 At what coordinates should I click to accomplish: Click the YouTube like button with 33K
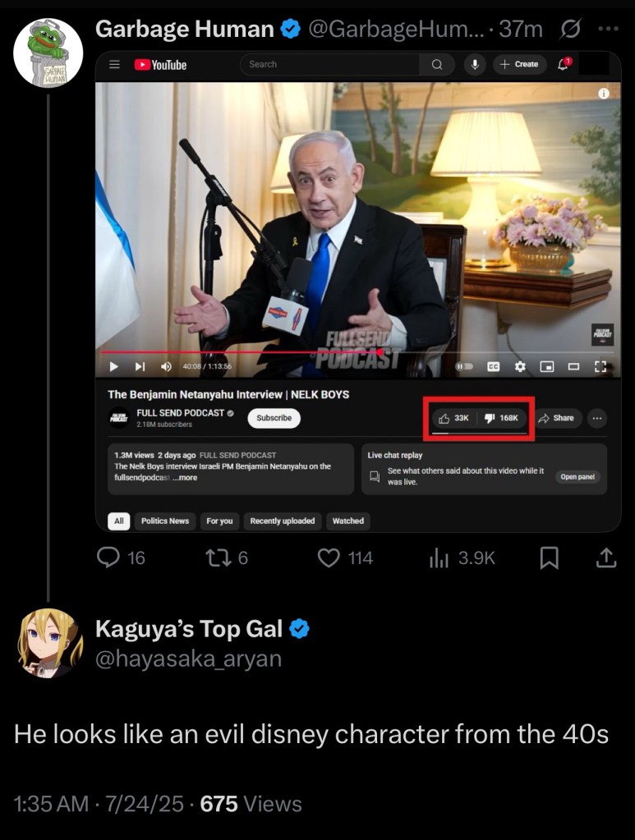click(454, 418)
